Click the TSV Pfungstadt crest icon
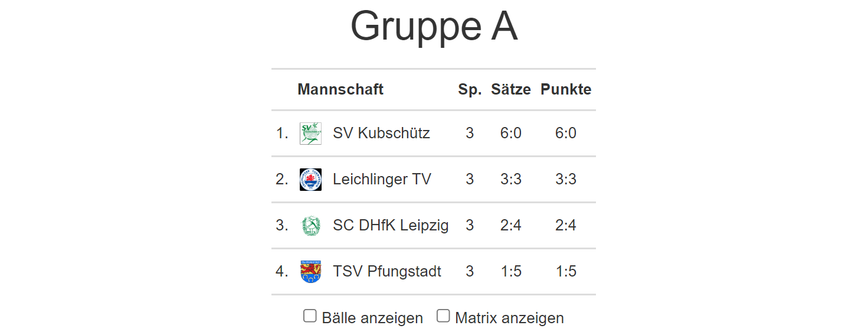Viewport: 868px width, 335px height. pyautogui.click(x=310, y=271)
